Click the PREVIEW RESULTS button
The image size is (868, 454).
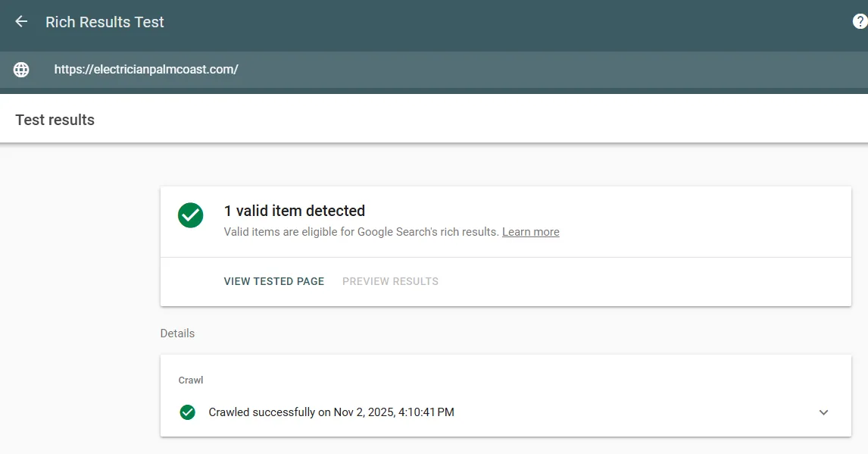coord(390,281)
